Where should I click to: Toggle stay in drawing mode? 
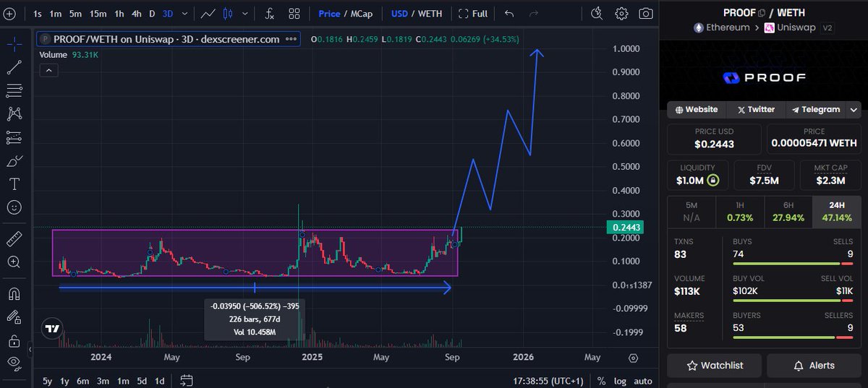coord(14,316)
